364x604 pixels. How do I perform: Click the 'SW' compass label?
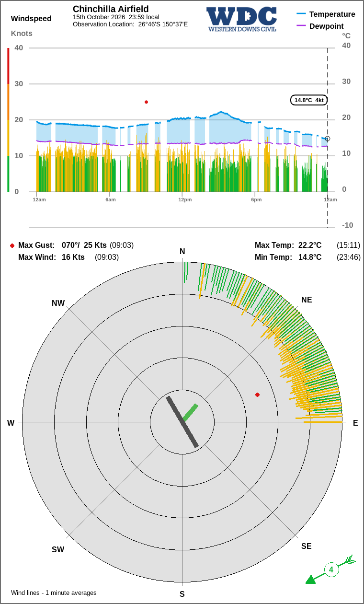(58, 550)
